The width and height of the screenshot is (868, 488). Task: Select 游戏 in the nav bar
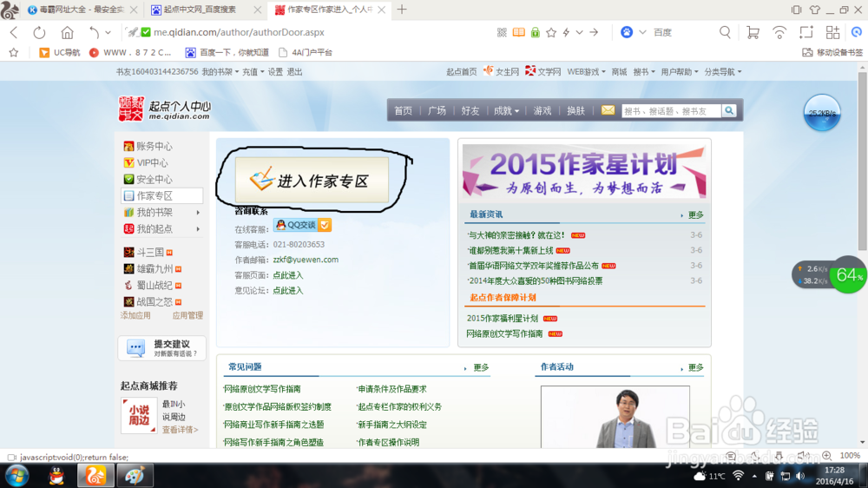(x=542, y=111)
